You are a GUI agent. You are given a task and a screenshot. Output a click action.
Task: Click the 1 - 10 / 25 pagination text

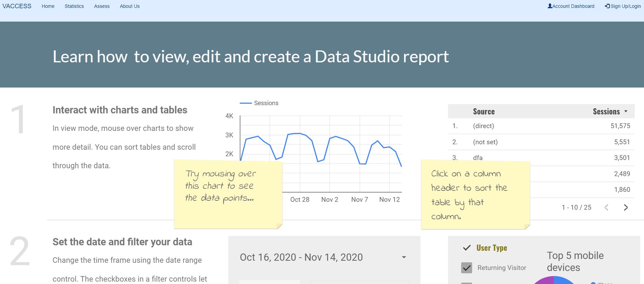[577, 207]
